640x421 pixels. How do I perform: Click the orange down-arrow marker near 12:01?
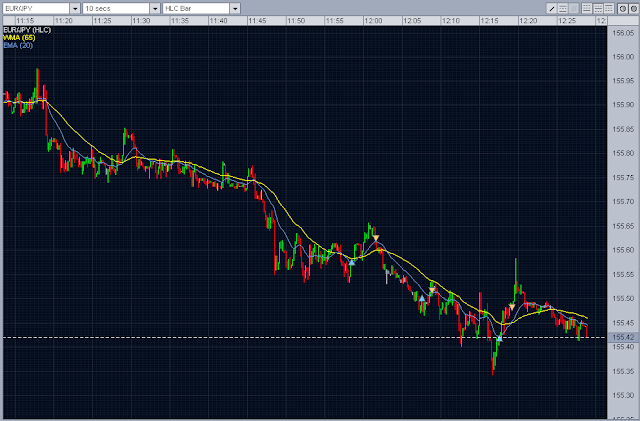pos(376,238)
